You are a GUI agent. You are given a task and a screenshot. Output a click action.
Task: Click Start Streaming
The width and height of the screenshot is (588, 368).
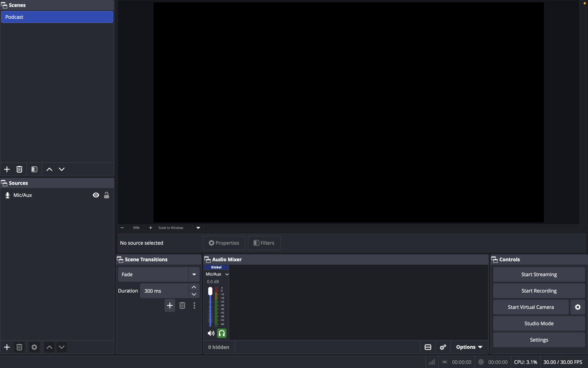[x=539, y=275]
